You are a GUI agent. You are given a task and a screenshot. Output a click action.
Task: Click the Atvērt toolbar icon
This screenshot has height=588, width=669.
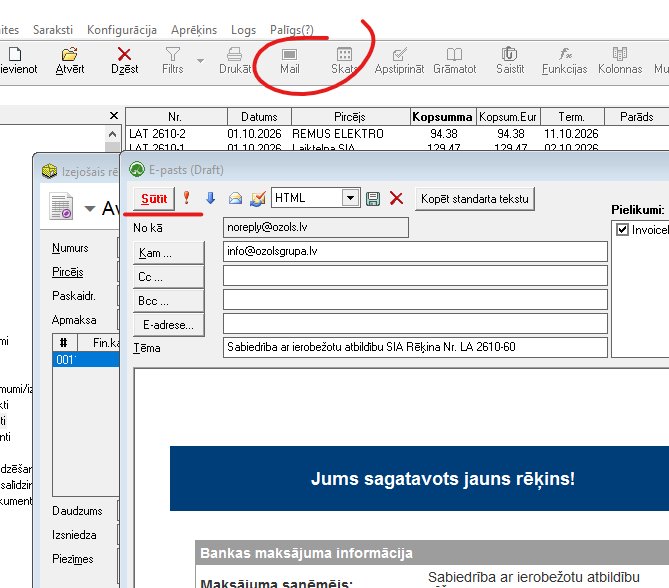[x=70, y=54]
